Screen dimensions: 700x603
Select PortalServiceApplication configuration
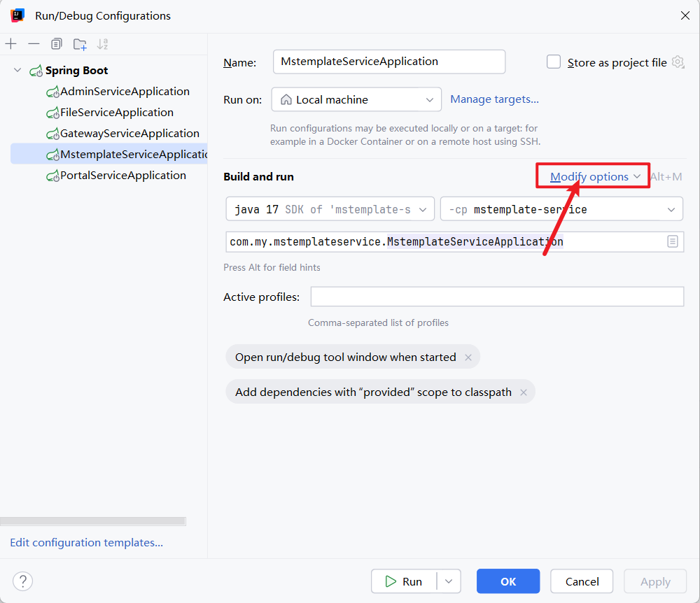[x=116, y=176]
